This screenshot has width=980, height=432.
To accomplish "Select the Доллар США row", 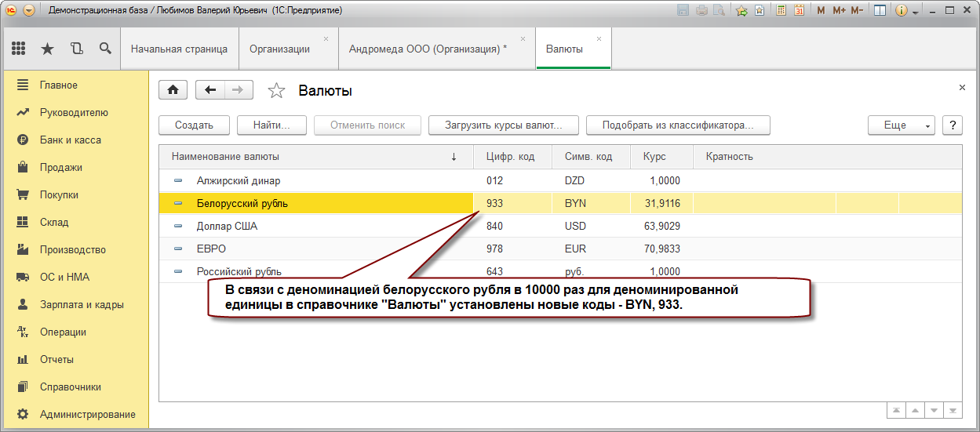I will tap(560, 226).
